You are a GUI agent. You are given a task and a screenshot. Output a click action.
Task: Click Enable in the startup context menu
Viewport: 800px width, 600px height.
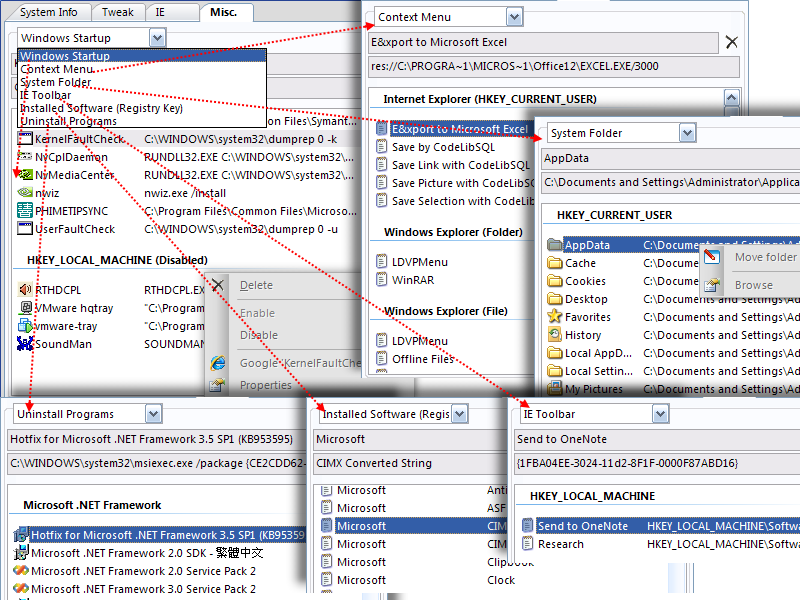click(x=257, y=313)
